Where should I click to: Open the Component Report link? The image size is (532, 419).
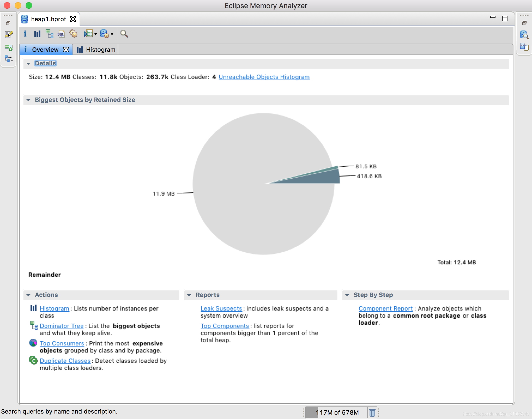pos(386,308)
